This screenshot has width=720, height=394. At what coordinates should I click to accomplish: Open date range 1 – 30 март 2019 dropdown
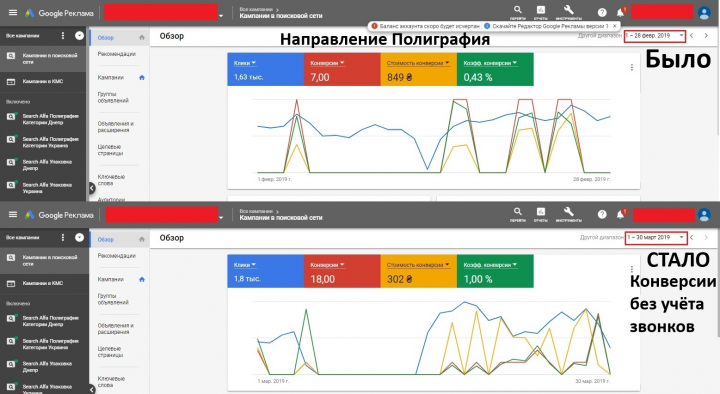(656, 237)
